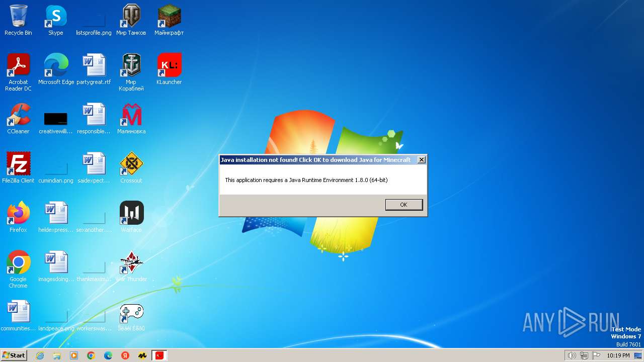
Task: Select the communities... document icon
Action: coord(18,316)
